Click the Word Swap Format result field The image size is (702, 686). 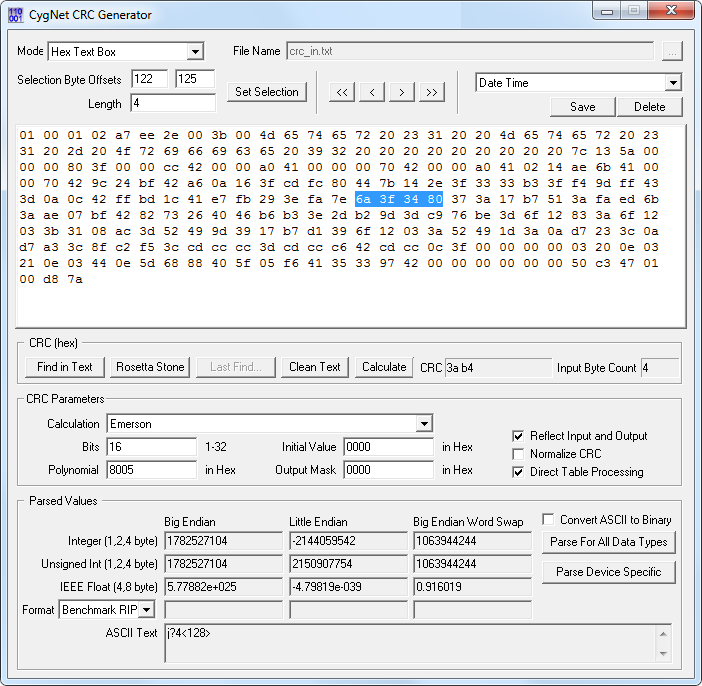point(472,610)
